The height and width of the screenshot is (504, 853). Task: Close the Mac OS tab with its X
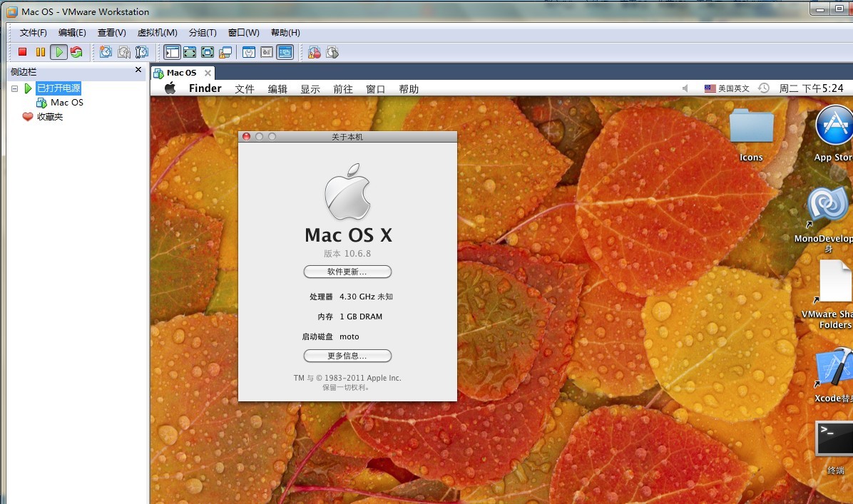coord(208,73)
